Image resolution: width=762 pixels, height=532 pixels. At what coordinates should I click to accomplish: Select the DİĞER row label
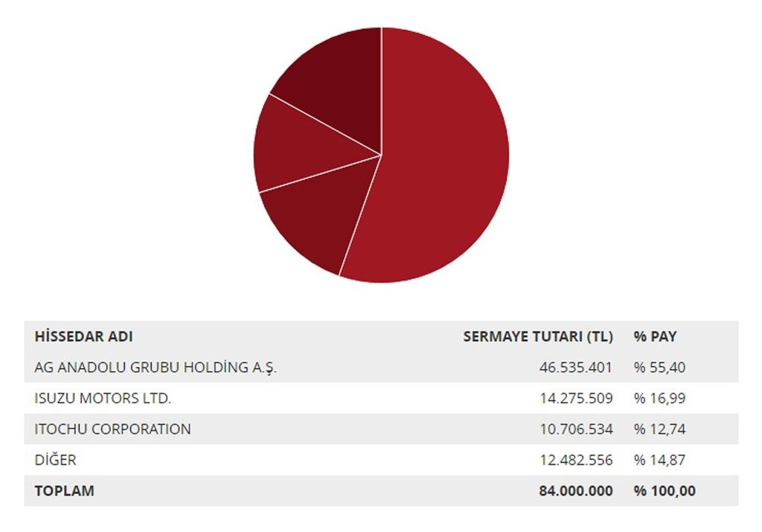pyautogui.click(x=55, y=460)
